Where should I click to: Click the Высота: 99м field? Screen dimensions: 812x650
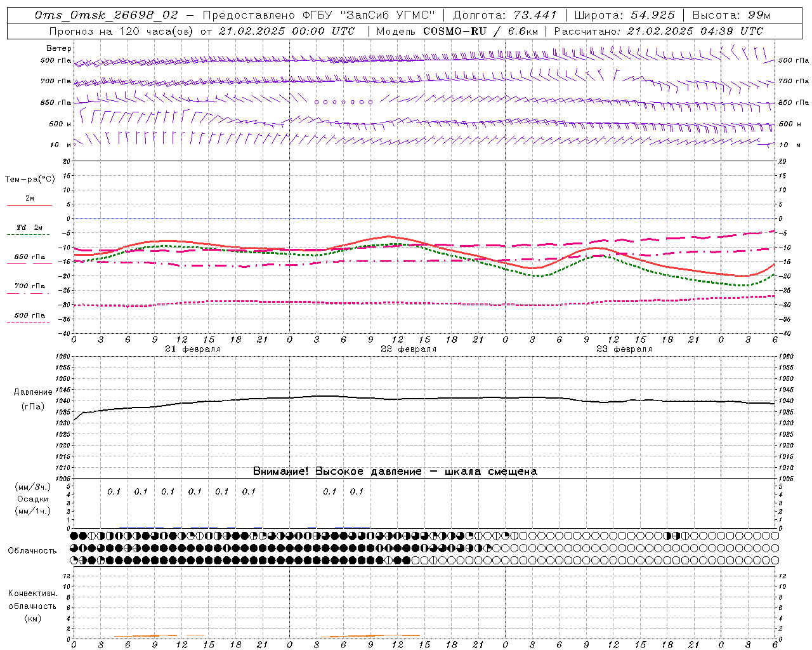(x=731, y=15)
